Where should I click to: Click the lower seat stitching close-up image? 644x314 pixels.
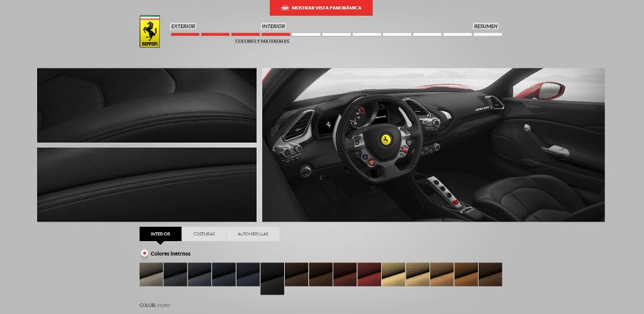coord(147,184)
